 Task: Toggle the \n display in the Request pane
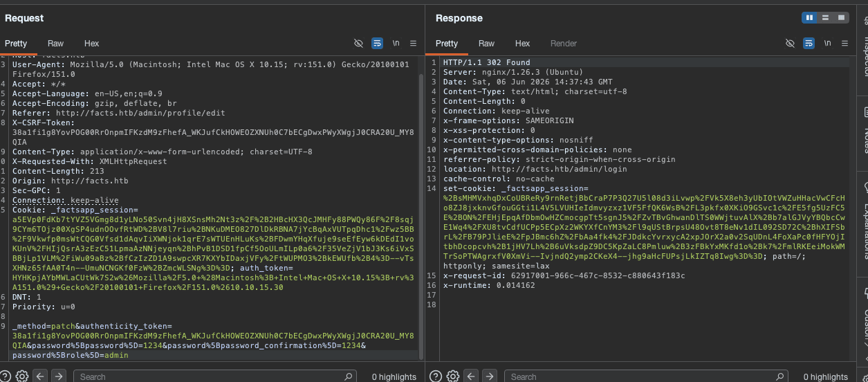tap(396, 43)
